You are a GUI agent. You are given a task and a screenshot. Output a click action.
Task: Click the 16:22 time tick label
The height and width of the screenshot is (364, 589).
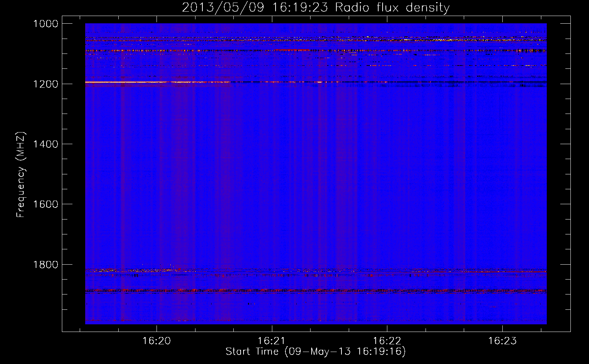click(x=387, y=341)
